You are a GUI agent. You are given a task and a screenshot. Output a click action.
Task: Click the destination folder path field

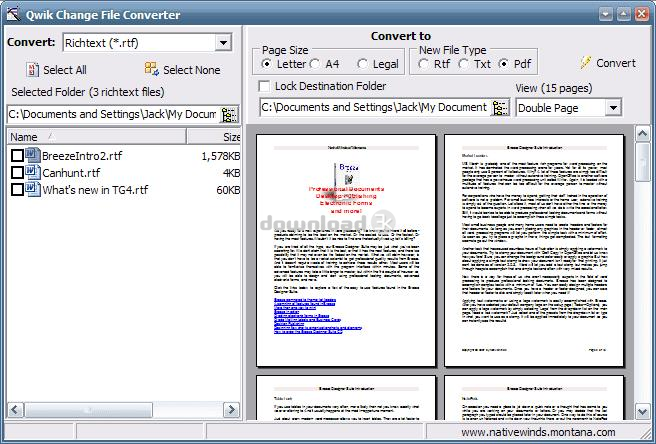tap(375, 107)
